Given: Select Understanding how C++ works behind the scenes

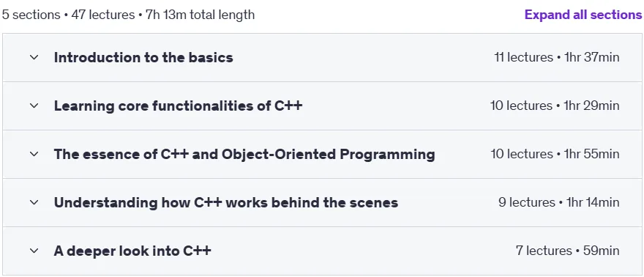Looking at the screenshot, I should 226,202.
